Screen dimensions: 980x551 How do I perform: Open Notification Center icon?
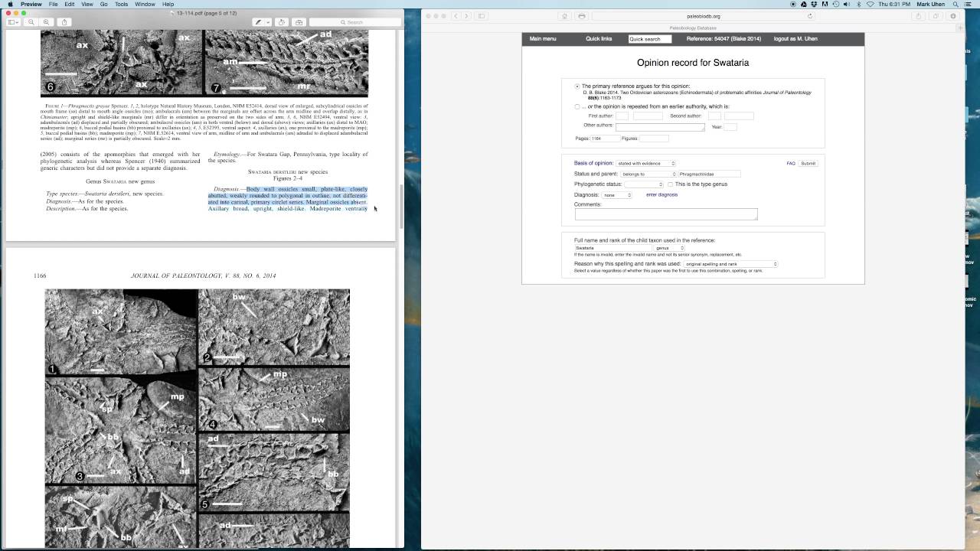tap(969, 5)
